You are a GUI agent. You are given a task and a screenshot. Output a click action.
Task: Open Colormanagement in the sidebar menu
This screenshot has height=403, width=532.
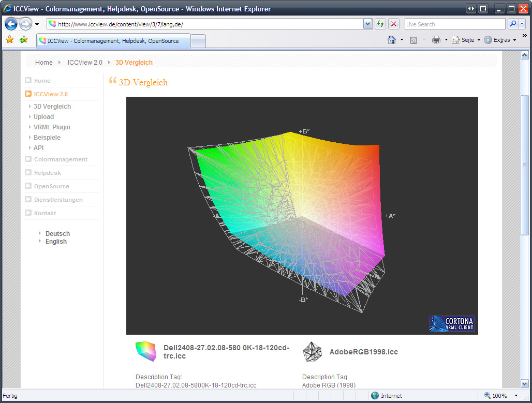[61, 159]
